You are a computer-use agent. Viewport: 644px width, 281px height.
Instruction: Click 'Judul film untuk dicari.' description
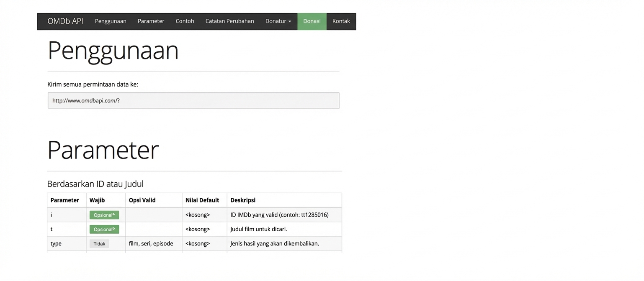click(259, 229)
